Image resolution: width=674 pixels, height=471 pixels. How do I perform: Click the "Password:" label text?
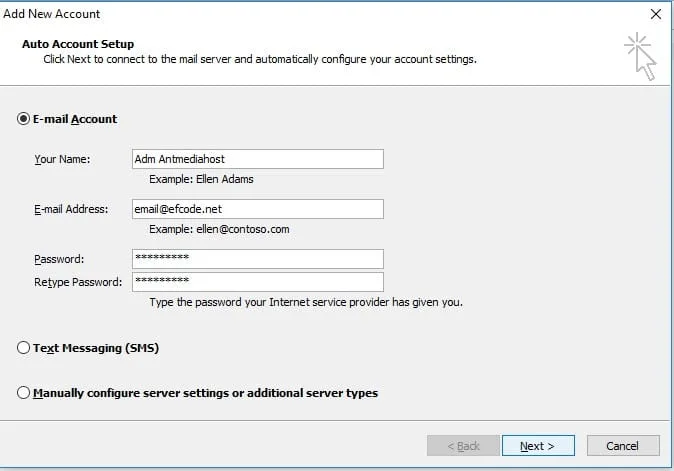tap(59, 258)
